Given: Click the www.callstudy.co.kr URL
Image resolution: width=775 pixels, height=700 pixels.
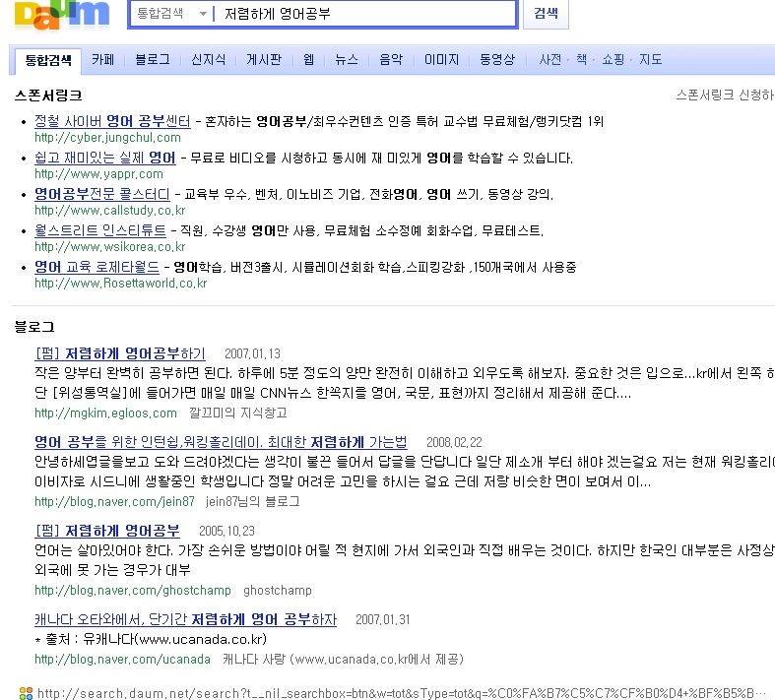Looking at the screenshot, I should [x=109, y=211].
